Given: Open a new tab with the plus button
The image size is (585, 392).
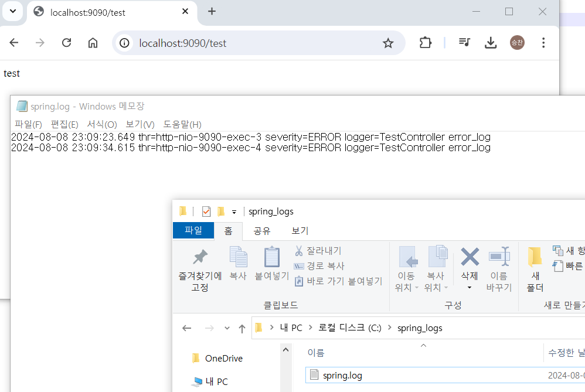Looking at the screenshot, I should 212,11.
